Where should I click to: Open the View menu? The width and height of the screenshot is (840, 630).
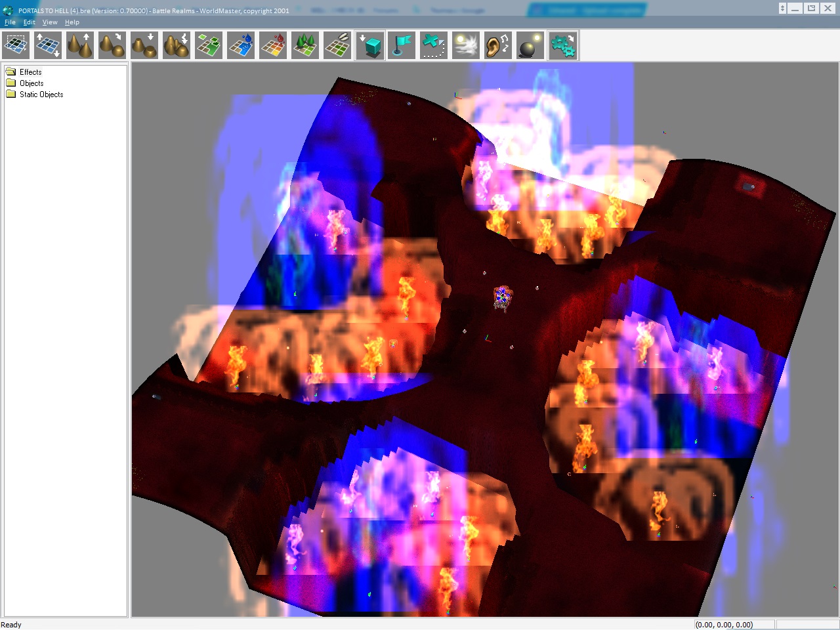(50, 22)
